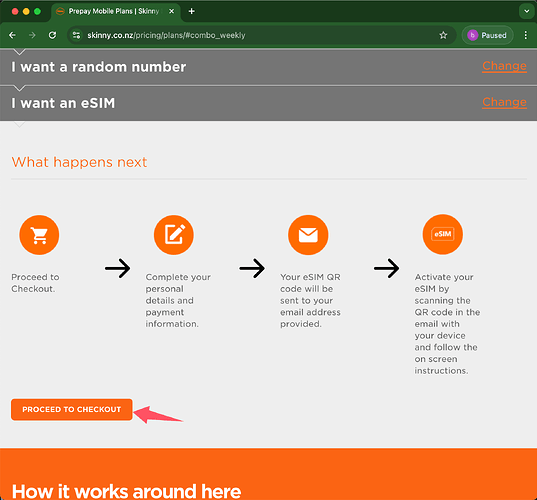The height and width of the screenshot is (500, 537).
Task: Click the 'Proceed to Checkout.' step text
Action: pos(35,283)
